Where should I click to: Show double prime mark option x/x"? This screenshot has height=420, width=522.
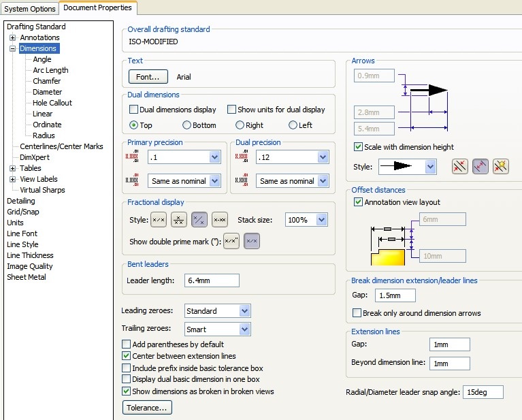[231, 241]
